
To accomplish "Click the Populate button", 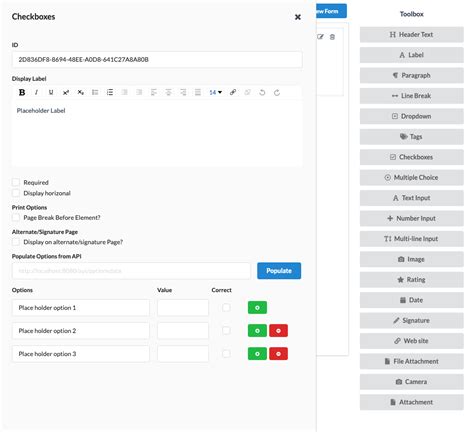I will click(x=279, y=271).
